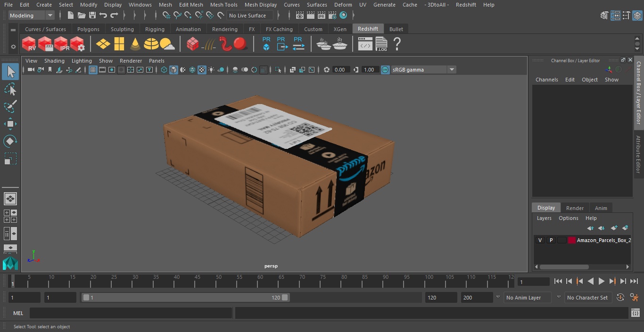Viewport: 644px width, 332px height.
Task: Open the Attribute Editor side tab
Action: 638,154
